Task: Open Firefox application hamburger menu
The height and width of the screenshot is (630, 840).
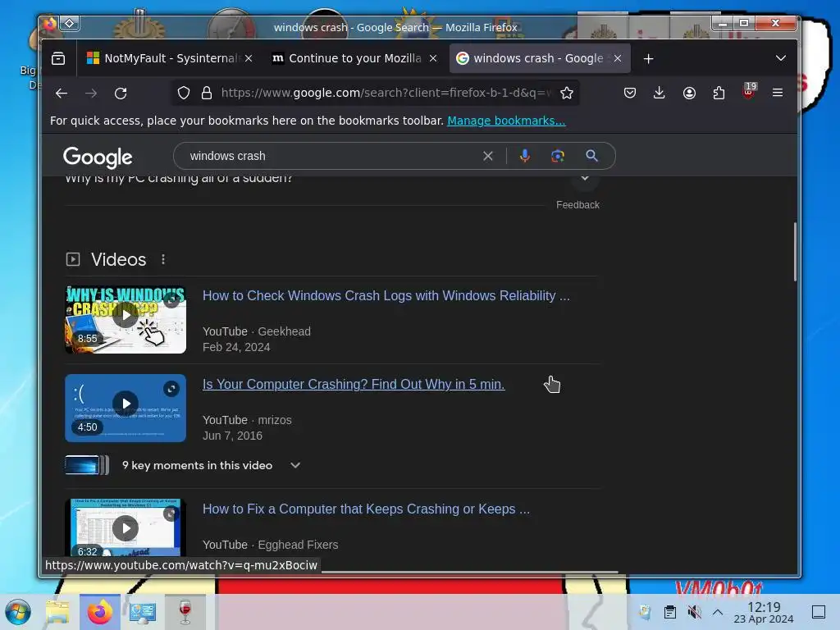Action: pyautogui.click(x=778, y=94)
